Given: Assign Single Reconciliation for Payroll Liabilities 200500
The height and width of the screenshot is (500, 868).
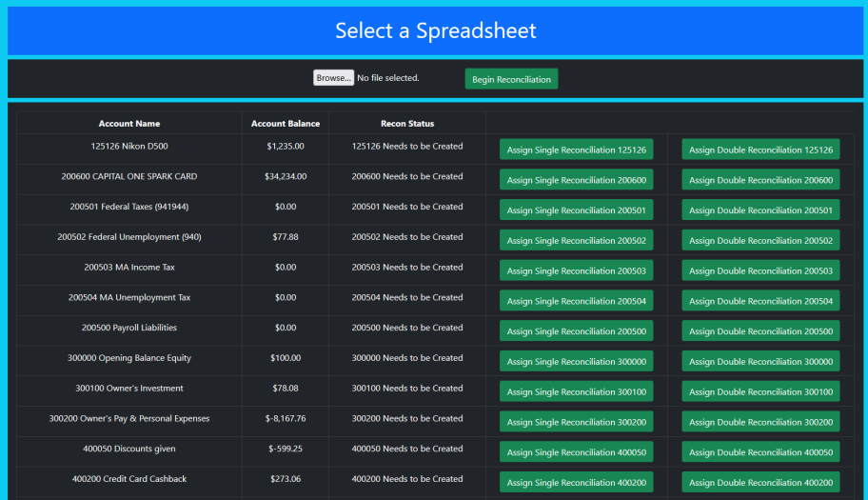Looking at the screenshot, I should pyautogui.click(x=576, y=331).
